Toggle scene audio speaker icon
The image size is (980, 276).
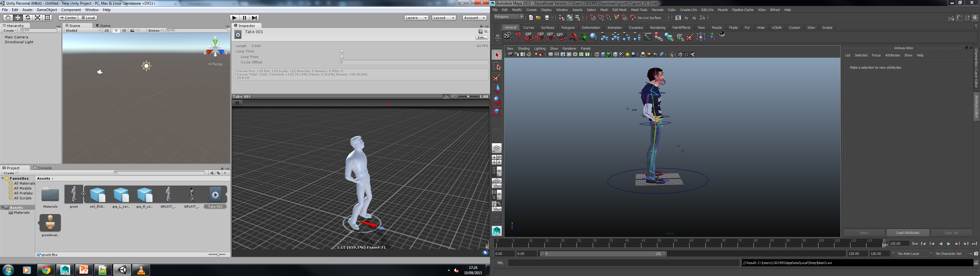pyautogui.click(x=124, y=30)
